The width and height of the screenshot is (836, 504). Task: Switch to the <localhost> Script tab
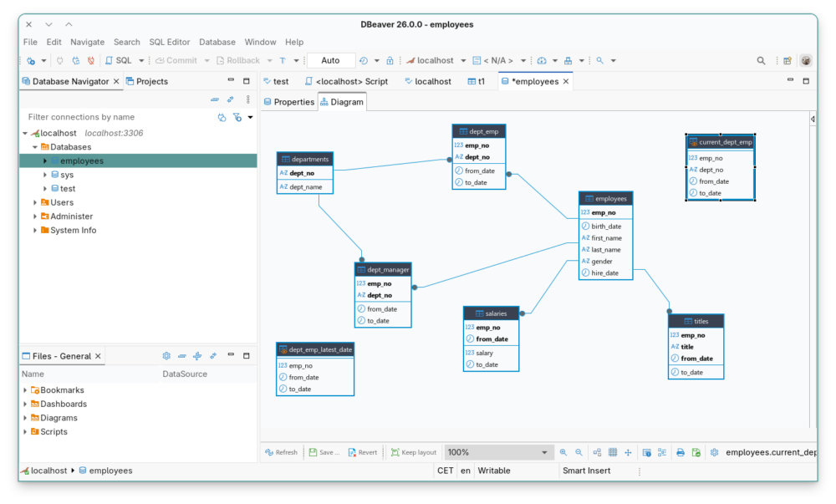click(x=347, y=82)
